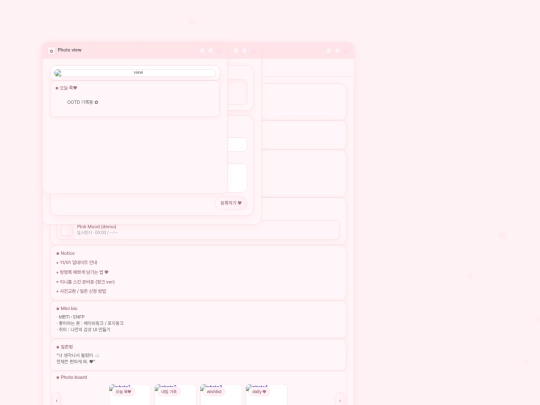Click the single-line input field in middle window
Screen dimensions: 540x405
237,145
